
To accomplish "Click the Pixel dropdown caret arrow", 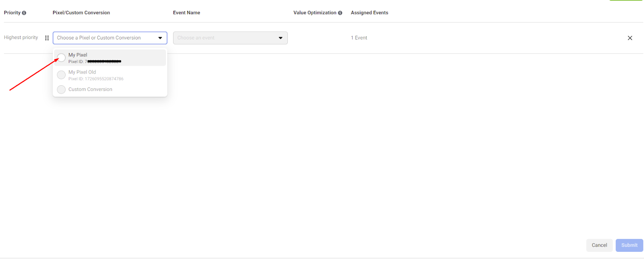I will (x=160, y=38).
